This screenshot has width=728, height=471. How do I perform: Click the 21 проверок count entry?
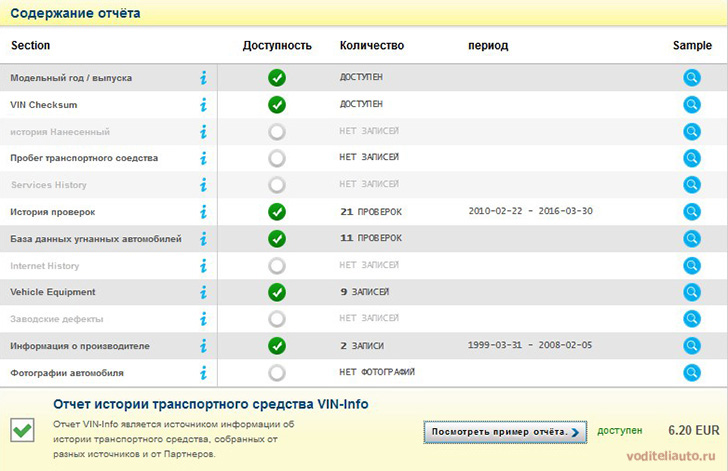point(370,211)
